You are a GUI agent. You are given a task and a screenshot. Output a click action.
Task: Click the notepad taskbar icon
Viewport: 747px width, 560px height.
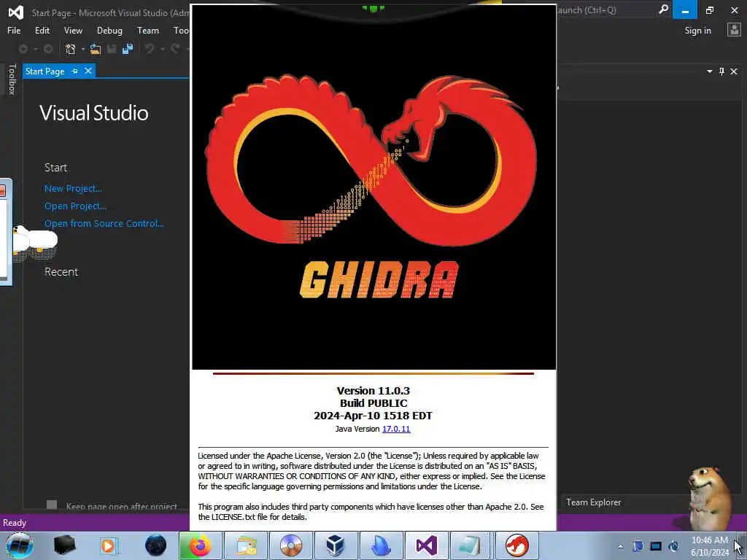coord(471,545)
